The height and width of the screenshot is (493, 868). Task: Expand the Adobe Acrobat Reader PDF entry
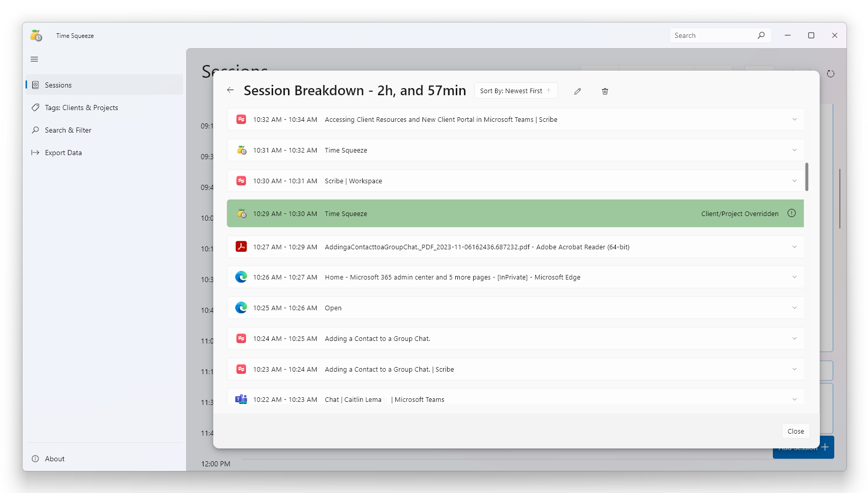(x=794, y=247)
